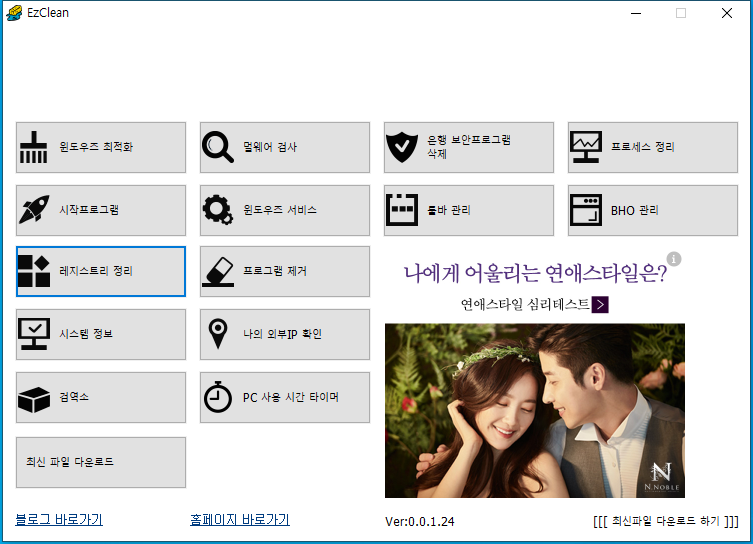Image resolution: width=753 pixels, height=544 pixels.
Task: Click the 연애스타일 심리테스트 text
Action: 525,304
